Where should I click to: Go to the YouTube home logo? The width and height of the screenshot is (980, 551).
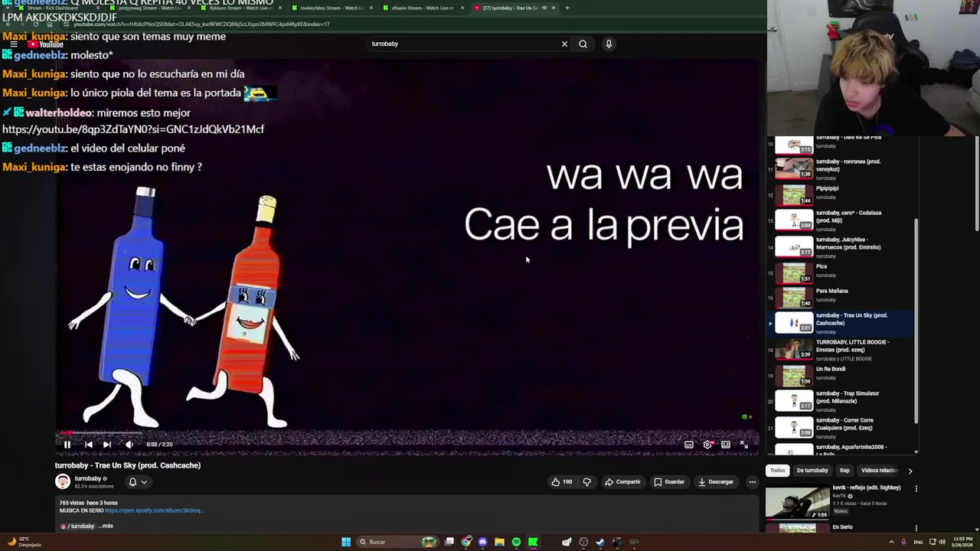(x=46, y=44)
